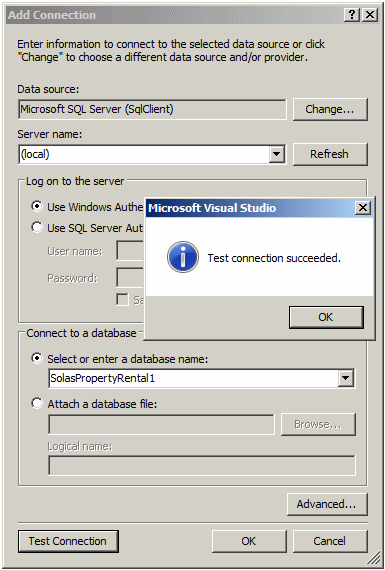Click the Test Connection button
Viewport: 385px width, 570px height.
pos(68,541)
